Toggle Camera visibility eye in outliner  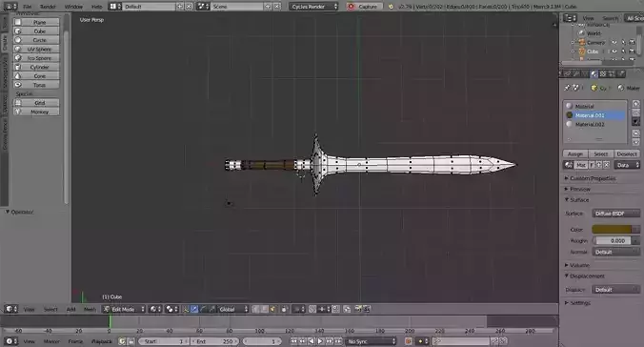614,42
